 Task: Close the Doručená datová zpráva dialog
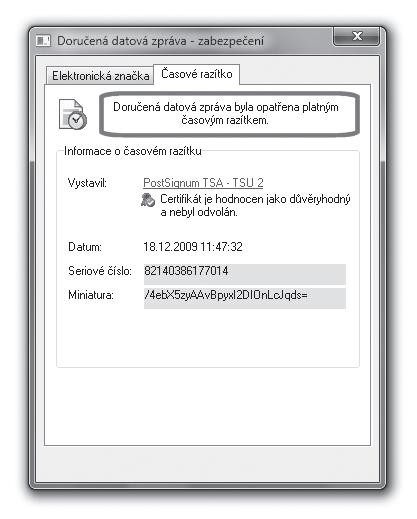point(356,36)
